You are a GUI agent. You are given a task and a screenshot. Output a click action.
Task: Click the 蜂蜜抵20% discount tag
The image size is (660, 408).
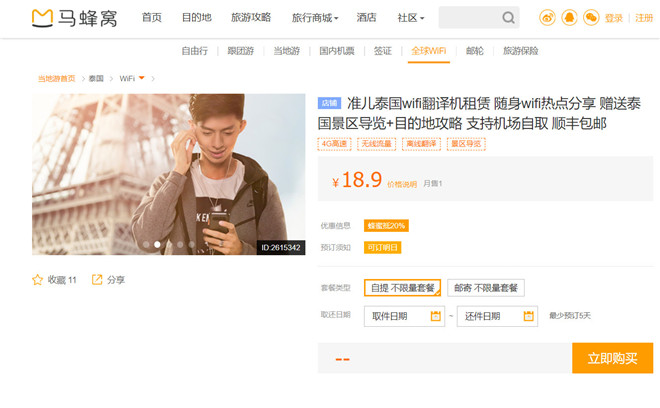386,226
